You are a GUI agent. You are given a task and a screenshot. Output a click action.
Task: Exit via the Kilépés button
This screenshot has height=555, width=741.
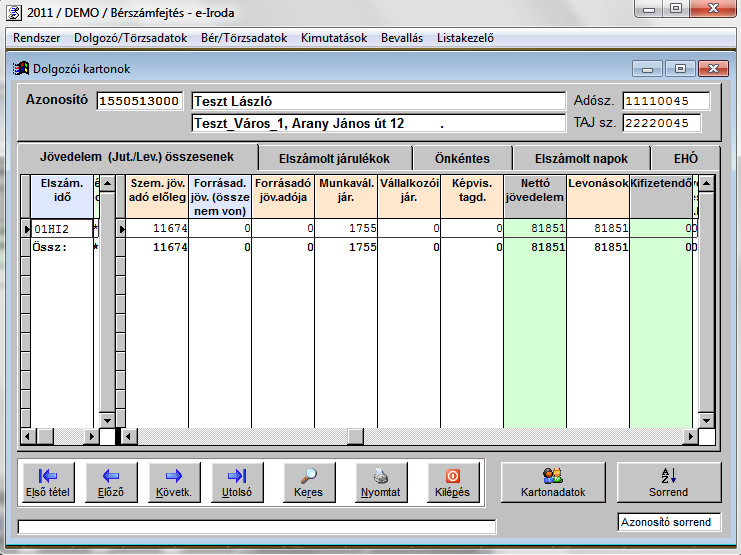[x=452, y=482]
